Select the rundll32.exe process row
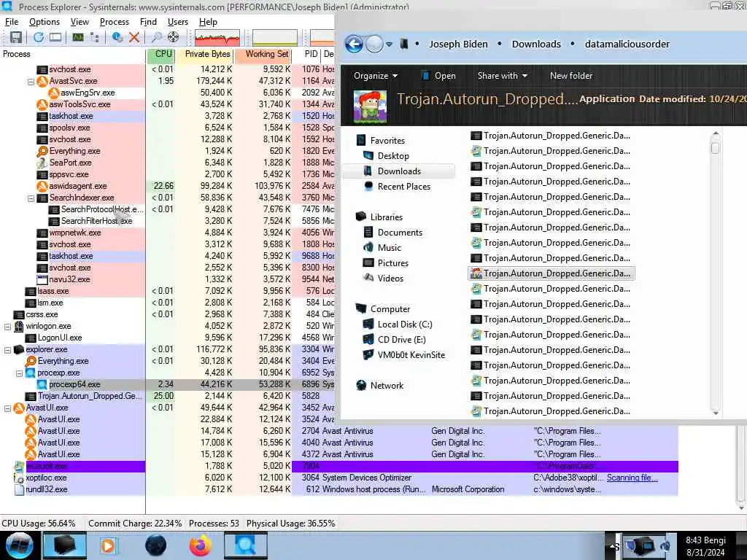Screen dimensions: 747x560 [x=339, y=489]
